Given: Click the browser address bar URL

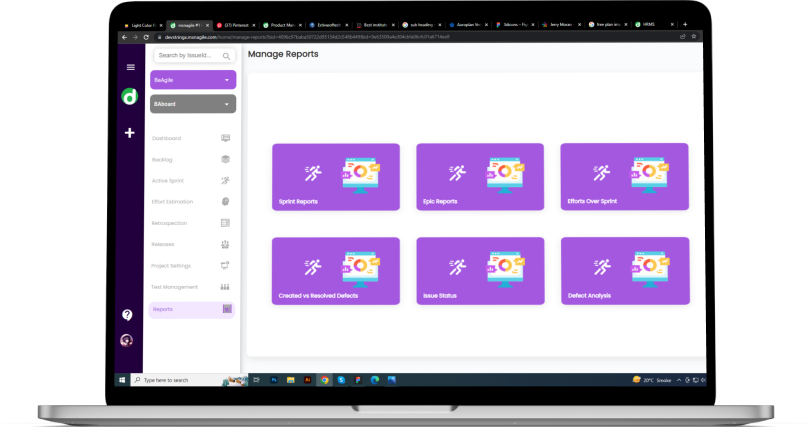Looking at the screenshot, I should coord(307,37).
